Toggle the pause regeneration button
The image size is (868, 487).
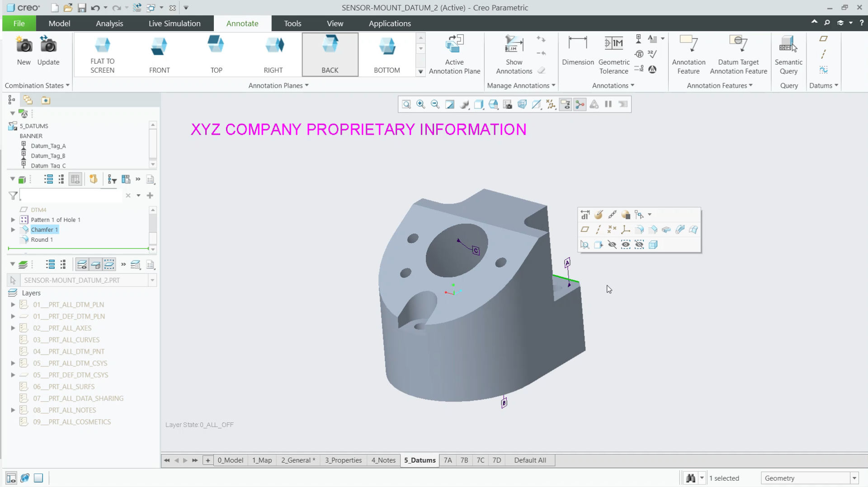coord(609,104)
